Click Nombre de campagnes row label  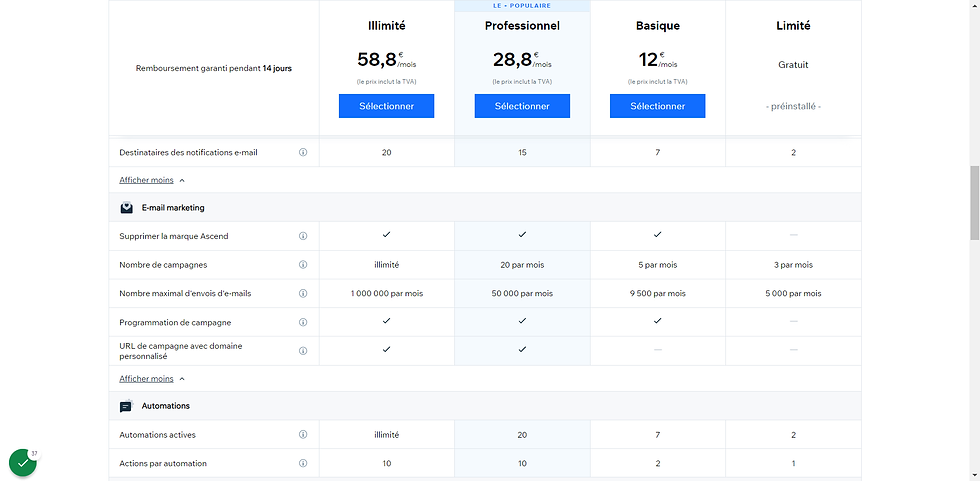(163, 265)
